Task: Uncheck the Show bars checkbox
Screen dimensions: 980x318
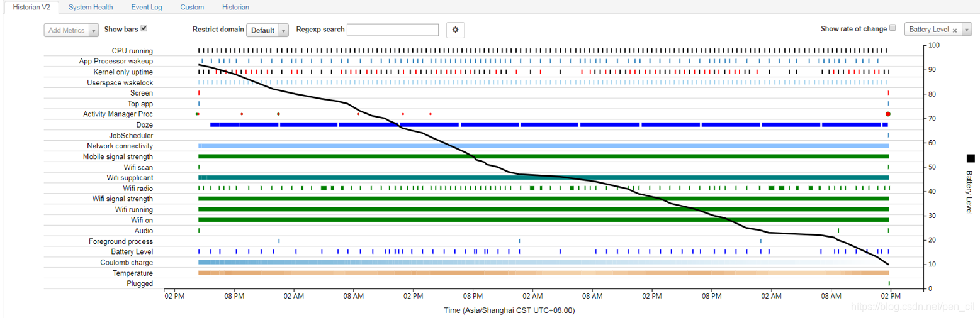Action: point(144,28)
